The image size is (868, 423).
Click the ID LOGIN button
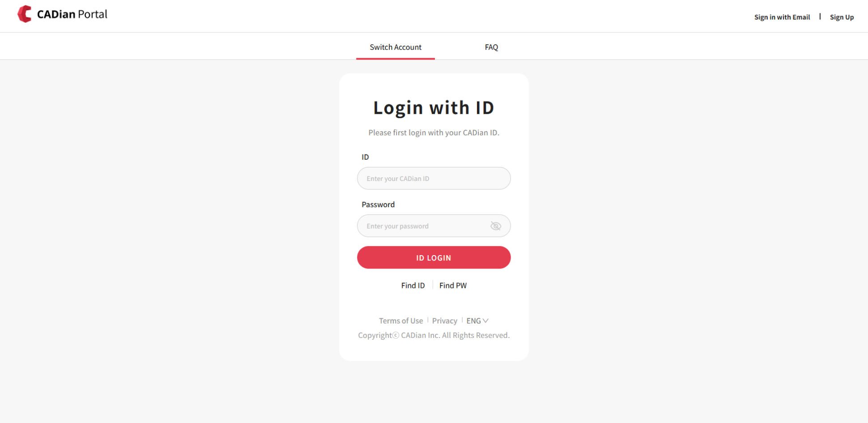433,257
